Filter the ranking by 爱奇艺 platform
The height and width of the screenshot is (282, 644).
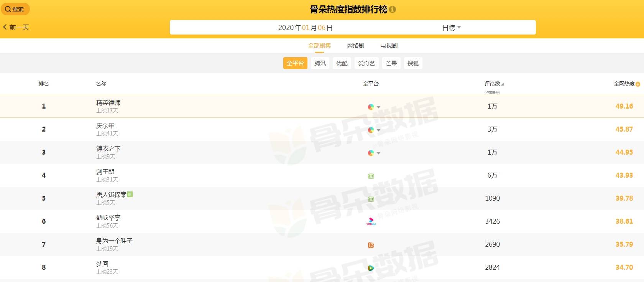pyautogui.click(x=366, y=63)
